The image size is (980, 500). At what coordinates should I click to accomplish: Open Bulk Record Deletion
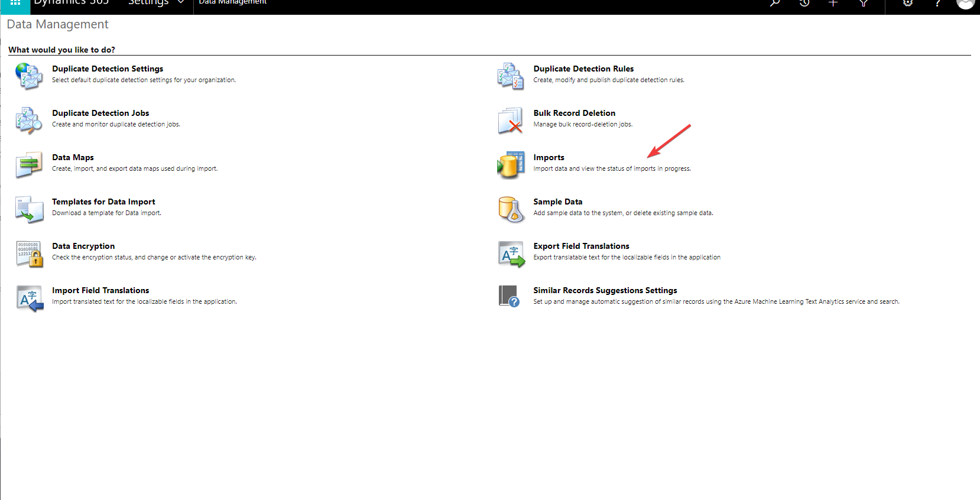coord(574,113)
